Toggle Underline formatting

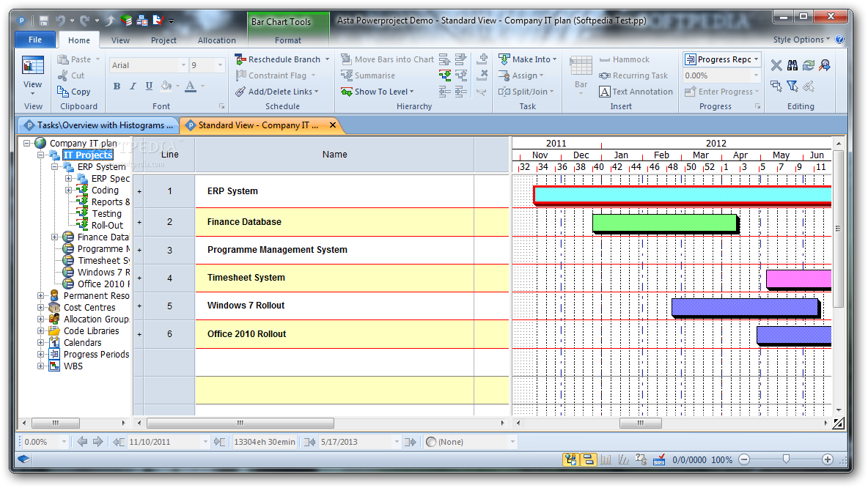coord(149,86)
